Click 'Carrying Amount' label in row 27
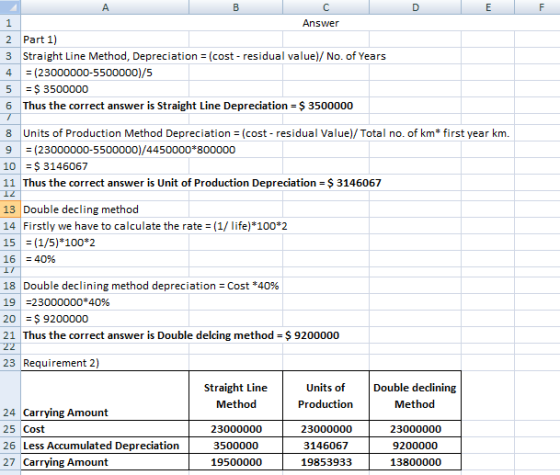Screen dimensions: 560x475 coord(65,462)
